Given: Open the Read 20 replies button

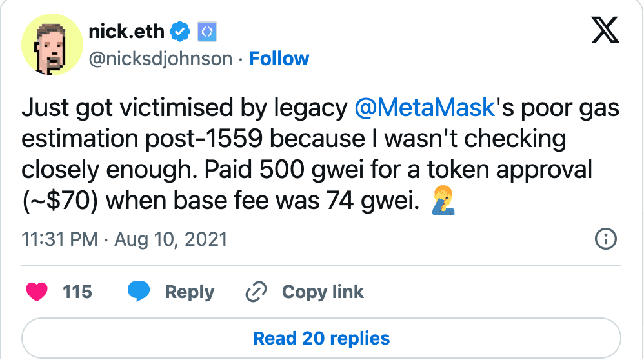Looking at the screenshot, I should [321, 338].
